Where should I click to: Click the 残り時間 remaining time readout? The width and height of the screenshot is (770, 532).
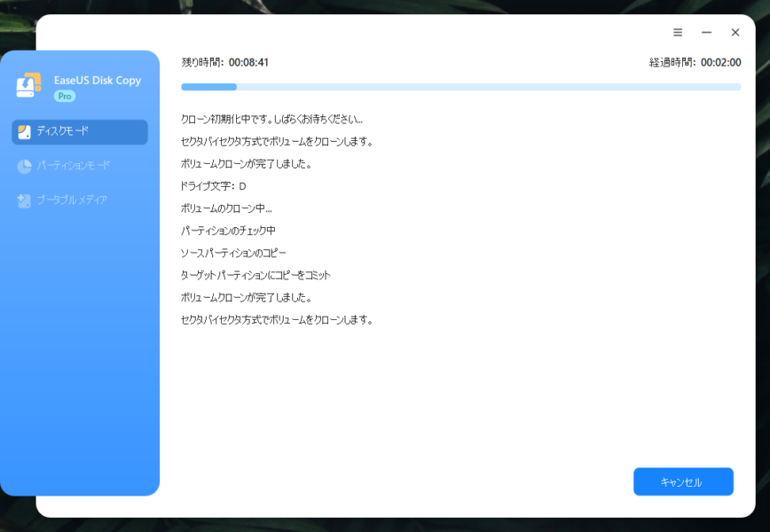pyautogui.click(x=224, y=63)
